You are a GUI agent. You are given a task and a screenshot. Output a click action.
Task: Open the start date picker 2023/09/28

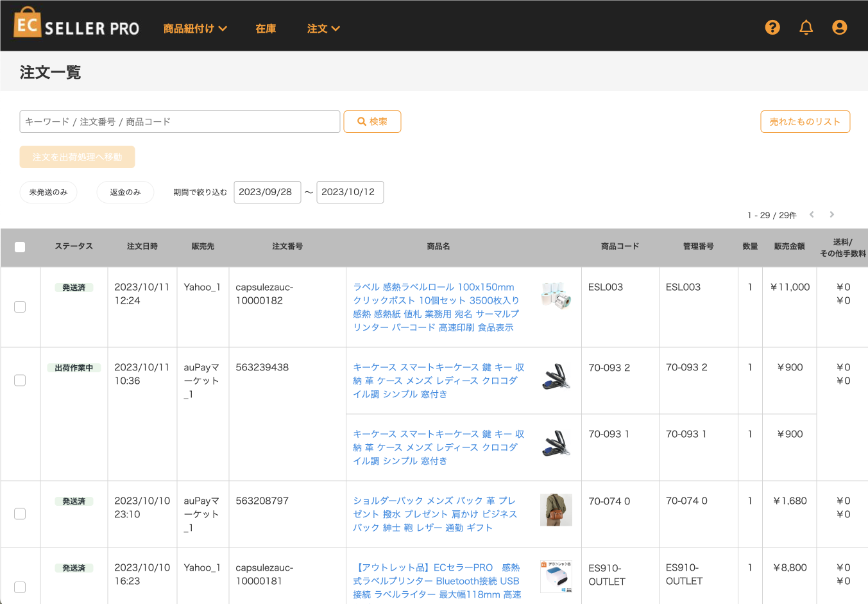click(267, 192)
